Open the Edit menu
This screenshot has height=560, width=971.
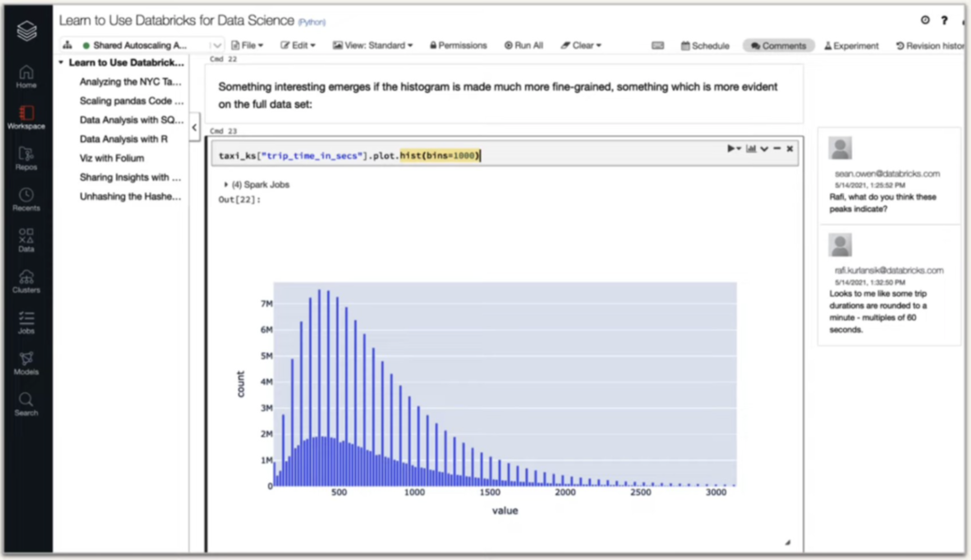(298, 45)
